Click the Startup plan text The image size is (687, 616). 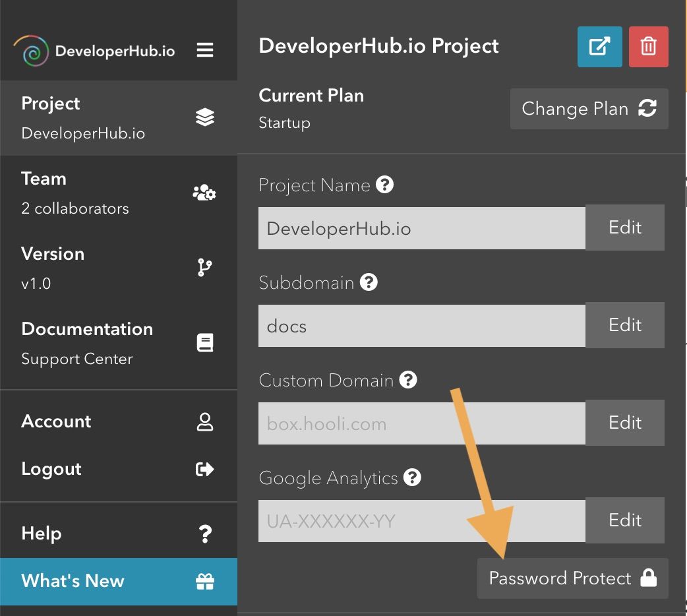(x=284, y=123)
